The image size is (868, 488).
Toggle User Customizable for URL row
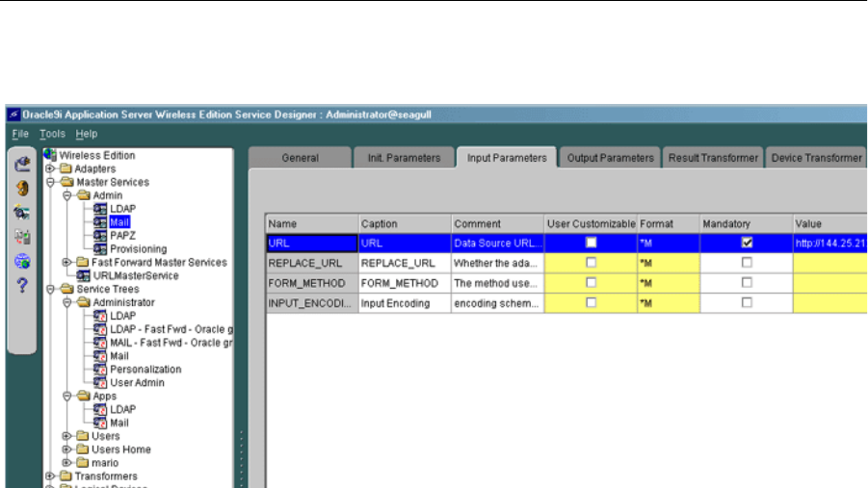pyautogui.click(x=592, y=243)
